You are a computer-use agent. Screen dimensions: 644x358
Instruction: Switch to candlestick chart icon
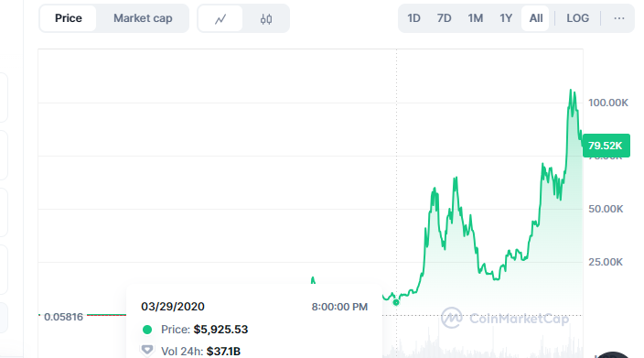click(266, 19)
